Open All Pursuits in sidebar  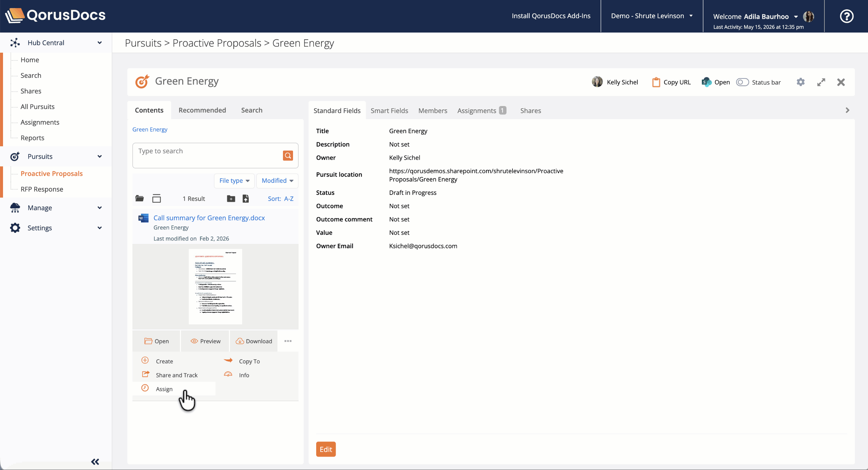(37, 107)
